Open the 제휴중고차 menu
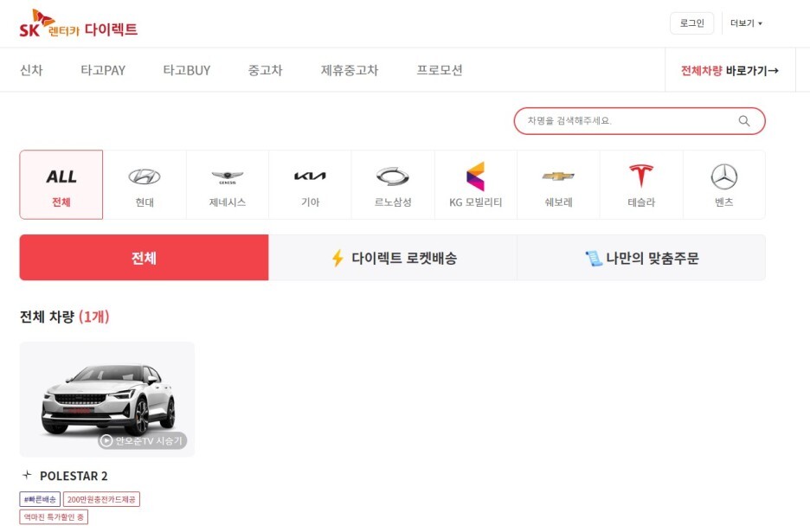Screen dimensions: 810x532 click(x=350, y=70)
